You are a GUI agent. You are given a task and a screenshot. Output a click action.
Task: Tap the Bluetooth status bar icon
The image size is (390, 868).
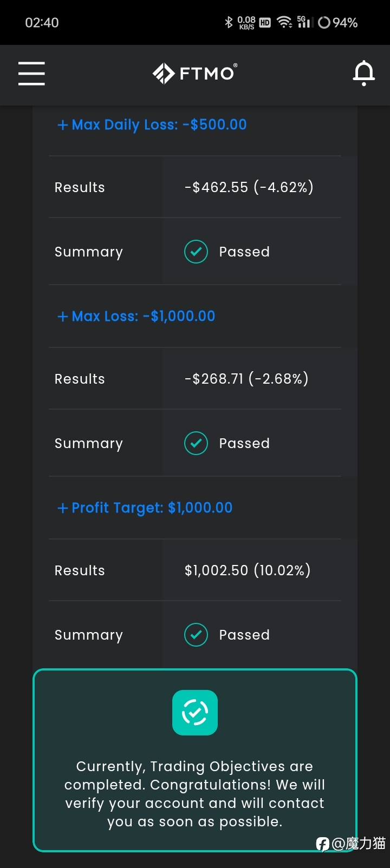[x=229, y=22]
